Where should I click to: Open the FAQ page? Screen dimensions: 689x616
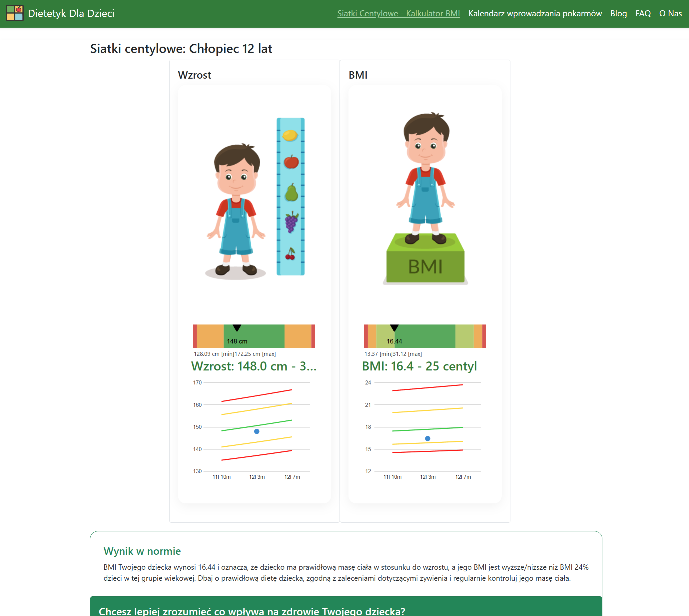[643, 14]
